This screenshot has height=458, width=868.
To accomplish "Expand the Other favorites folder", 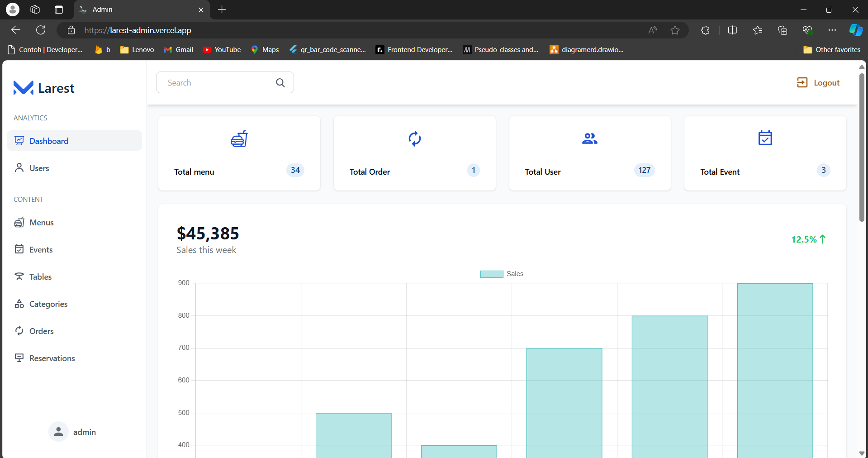I will click(832, 50).
